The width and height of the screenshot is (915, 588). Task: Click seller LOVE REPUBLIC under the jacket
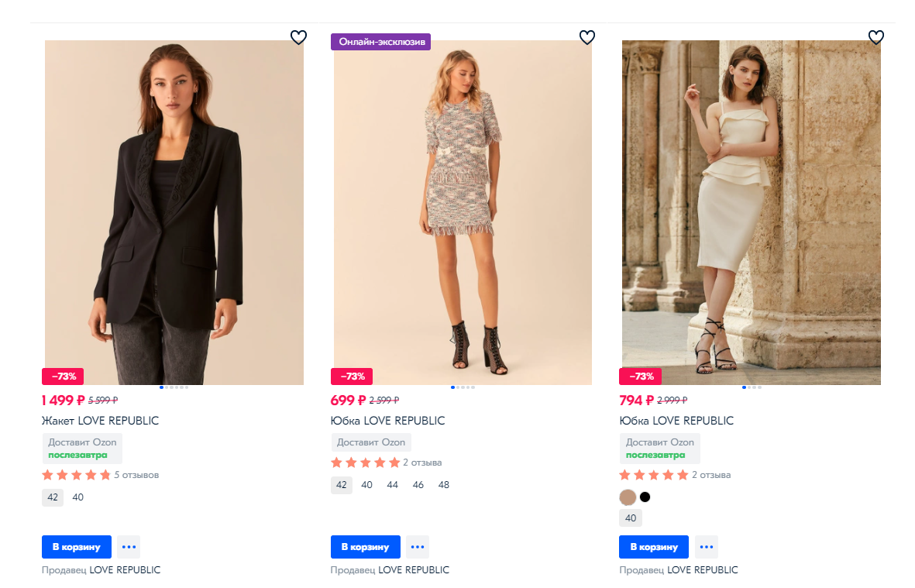125,570
